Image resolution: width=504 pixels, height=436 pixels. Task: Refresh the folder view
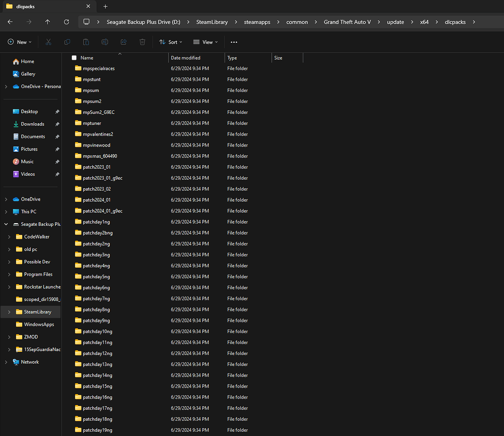tap(66, 22)
